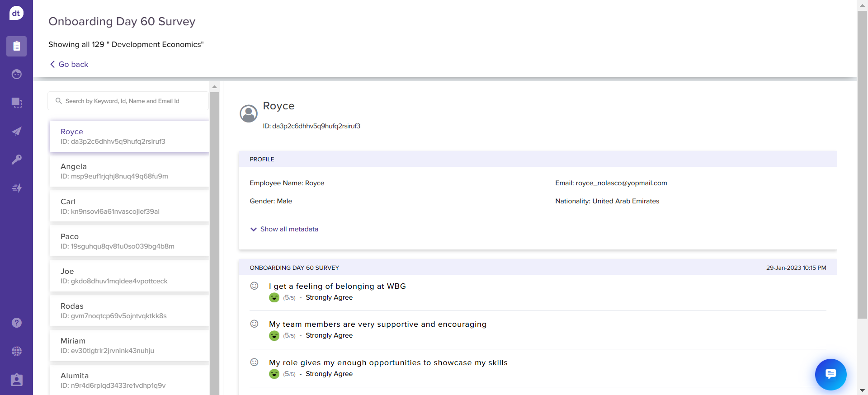868x395 pixels.
Task: Open Paco's survey response
Action: coord(129,241)
